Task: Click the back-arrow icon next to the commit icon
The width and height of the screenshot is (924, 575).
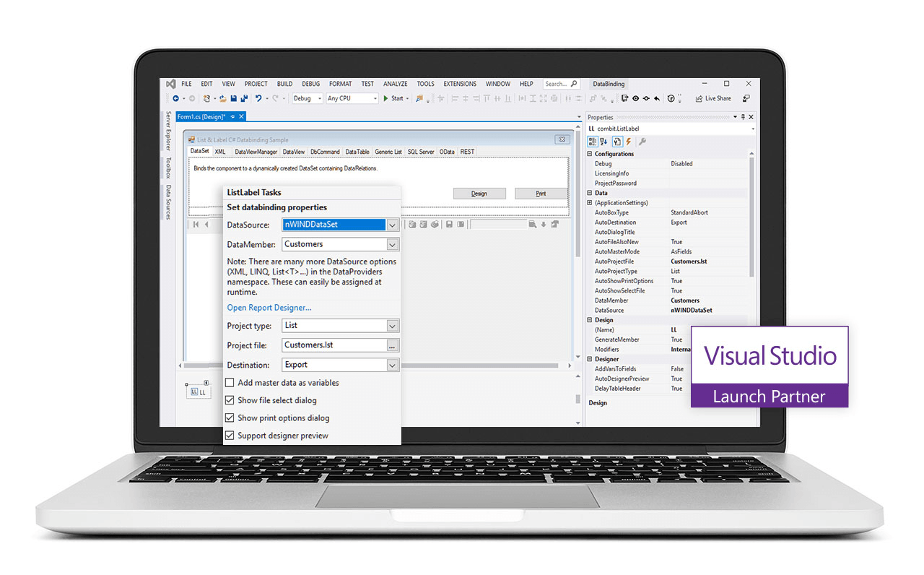Action: (x=657, y=98)
